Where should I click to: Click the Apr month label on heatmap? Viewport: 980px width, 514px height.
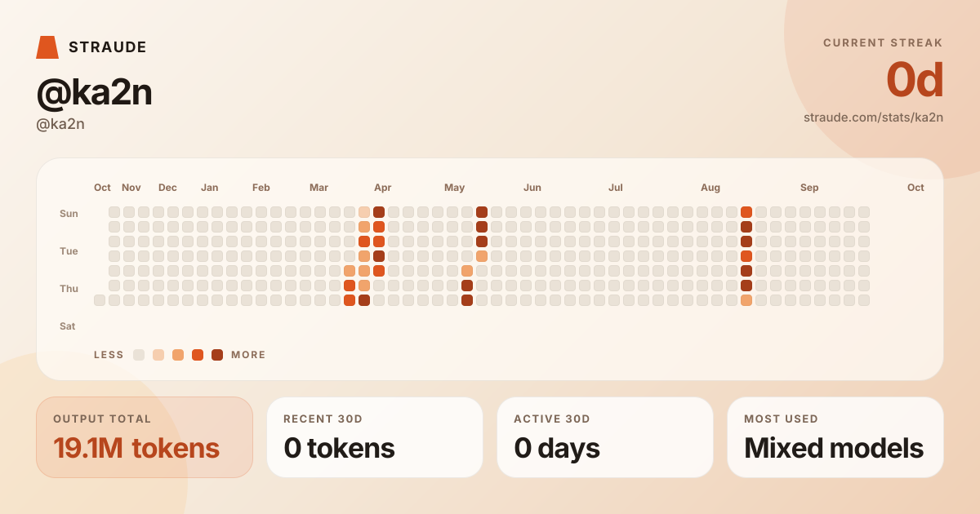coord(383,188)
